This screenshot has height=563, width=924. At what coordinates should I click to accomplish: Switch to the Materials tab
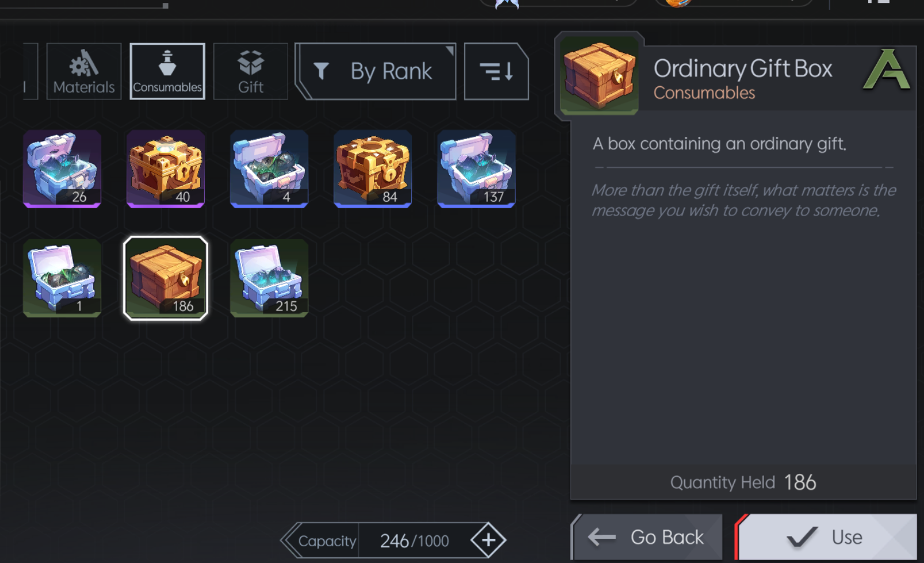click(84, 71)
